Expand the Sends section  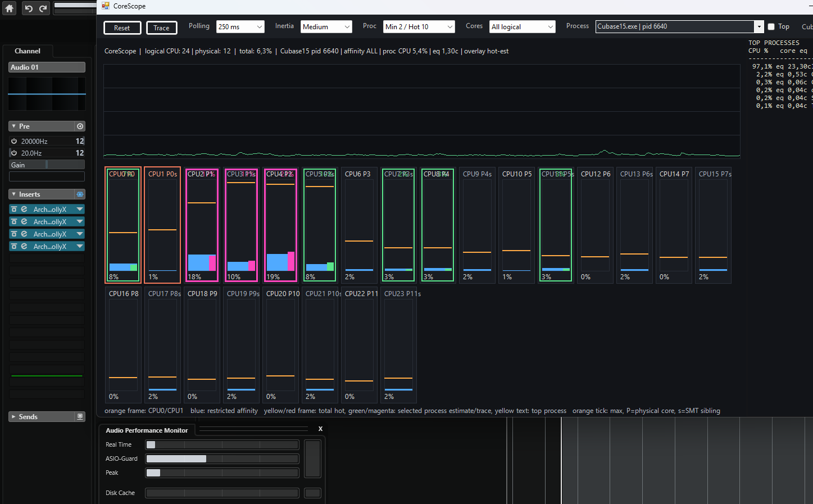[13, 417]
